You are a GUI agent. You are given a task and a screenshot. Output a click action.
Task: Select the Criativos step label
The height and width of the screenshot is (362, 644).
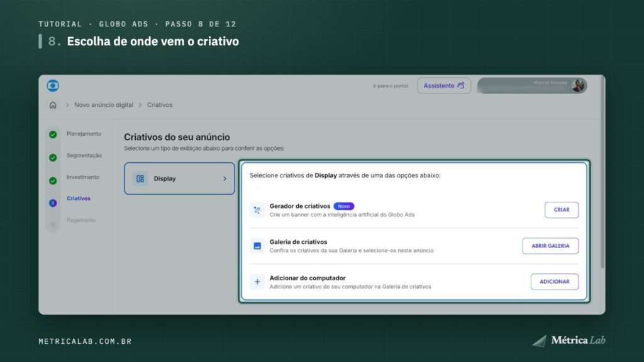pos(79,198)
